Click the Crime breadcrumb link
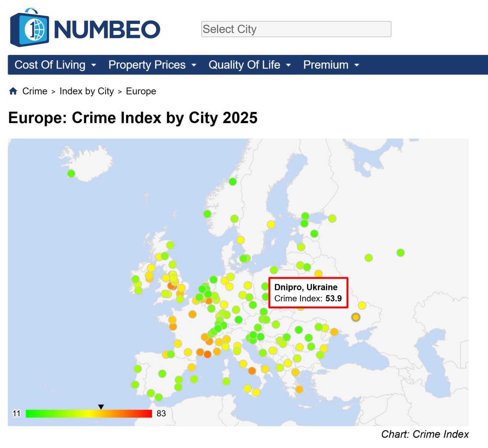488x448 pixels. click(35, 91)
